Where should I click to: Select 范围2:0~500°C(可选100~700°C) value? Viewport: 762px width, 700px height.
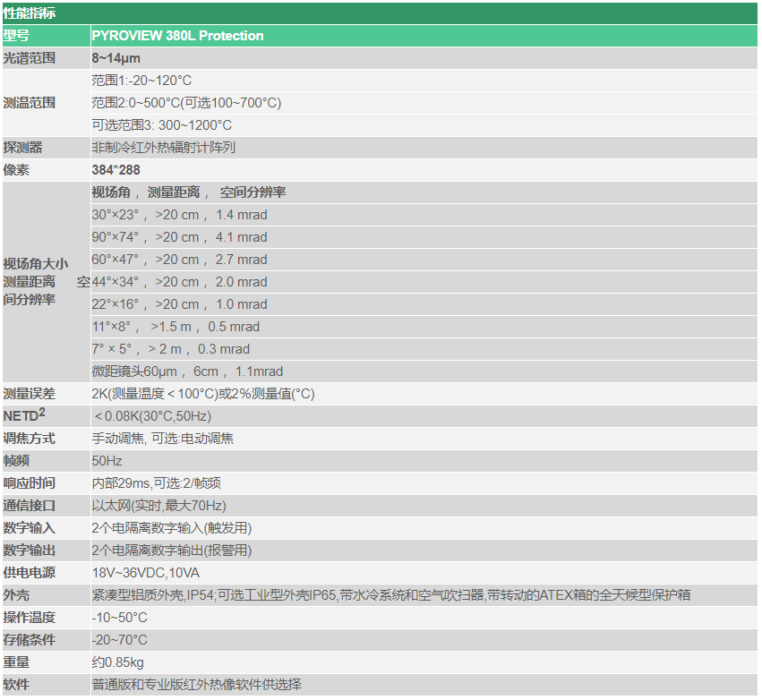(186, 103)
